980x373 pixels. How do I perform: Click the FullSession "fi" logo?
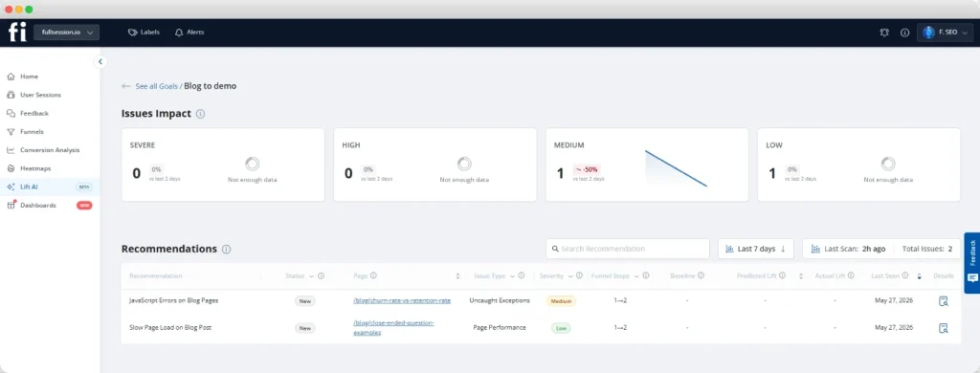click(x=17, y=32)
